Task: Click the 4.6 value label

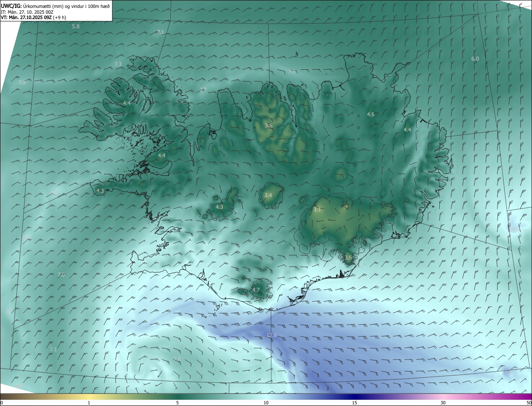Action: coord(371,115)
